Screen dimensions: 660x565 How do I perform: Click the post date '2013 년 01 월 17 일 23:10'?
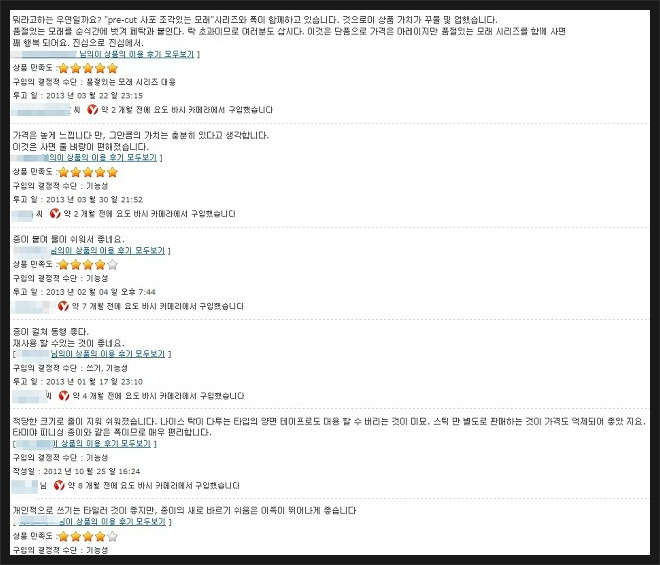click(x=94, y=382)
